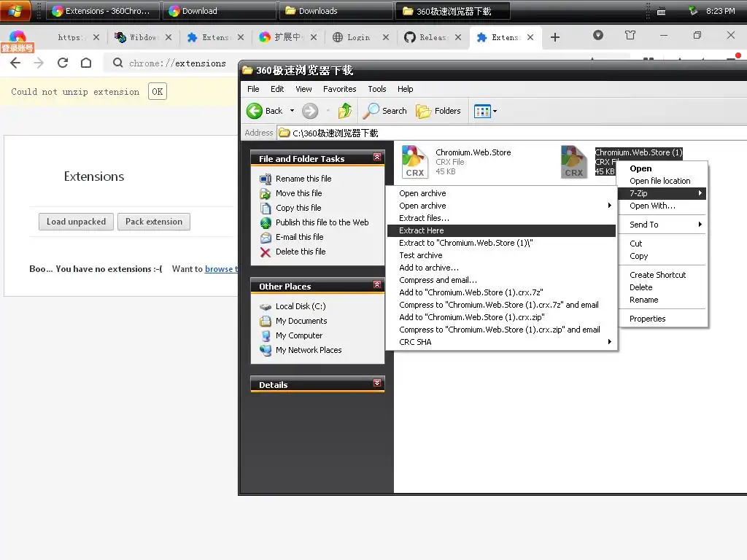Click the address bar search icon
Image resolution: width=747 pixels, height=560 pixels.
[x=117, y=63]
